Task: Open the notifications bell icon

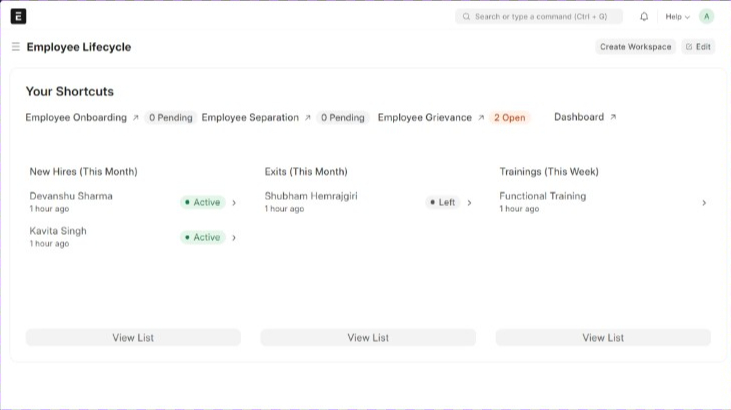Action: [x=644, y=17]
